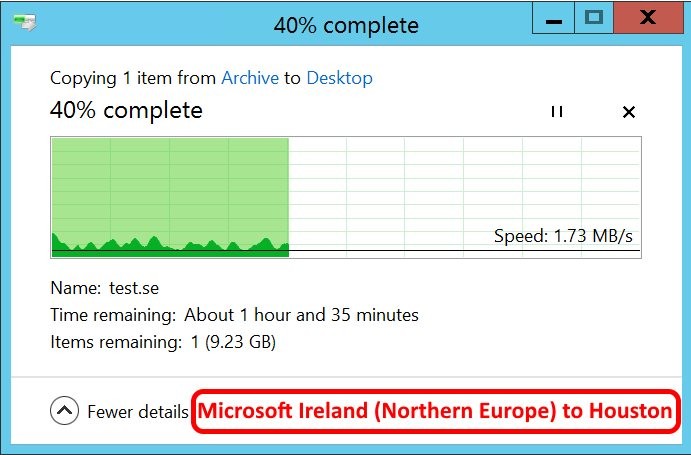Viewport: 691px width, 455px height.
Task: Click the unfilled white area of the graph
Action: point(460,185)
